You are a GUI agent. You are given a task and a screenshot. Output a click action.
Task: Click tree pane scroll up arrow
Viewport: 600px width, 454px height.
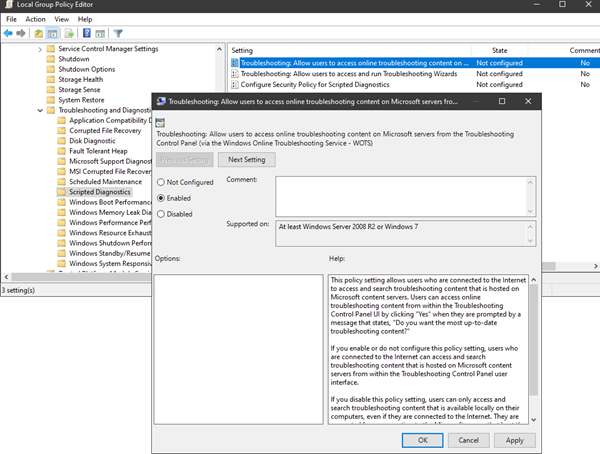pyautogui.click(x=219, y=49)
